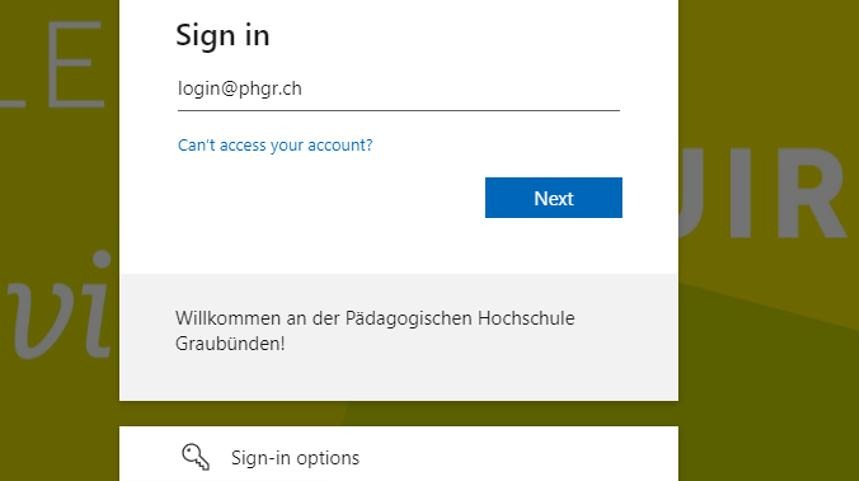The width and height of the screenshot is (859, 481).
Task: Click the "Sign in" heading
Action: click(223, 35)
